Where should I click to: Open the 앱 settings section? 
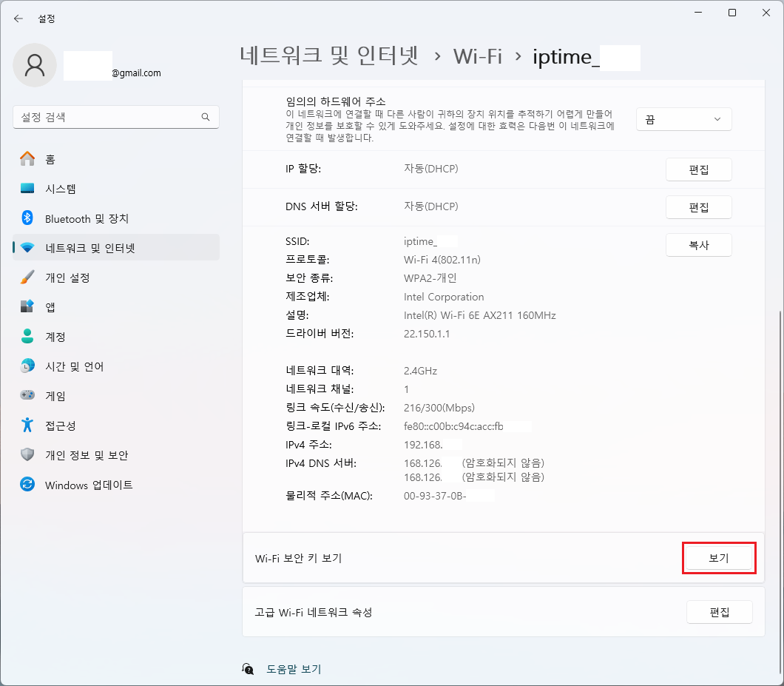click(x=49, y=306)
